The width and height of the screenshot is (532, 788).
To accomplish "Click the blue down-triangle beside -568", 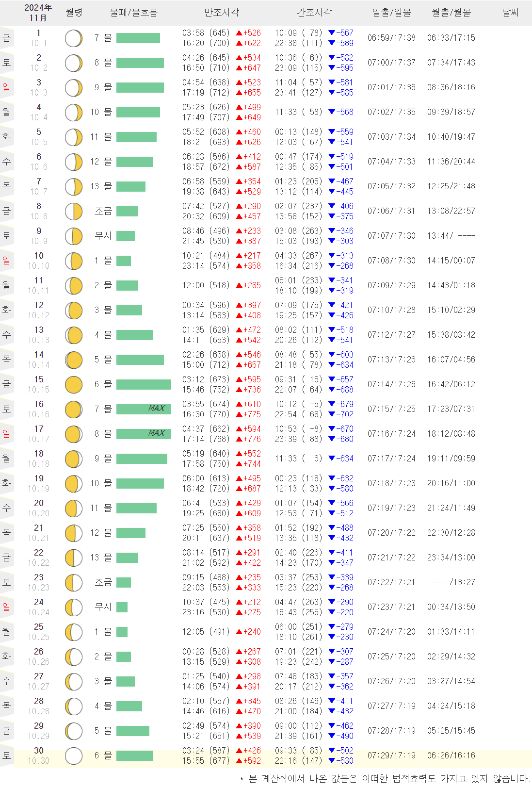I will 332,112.
